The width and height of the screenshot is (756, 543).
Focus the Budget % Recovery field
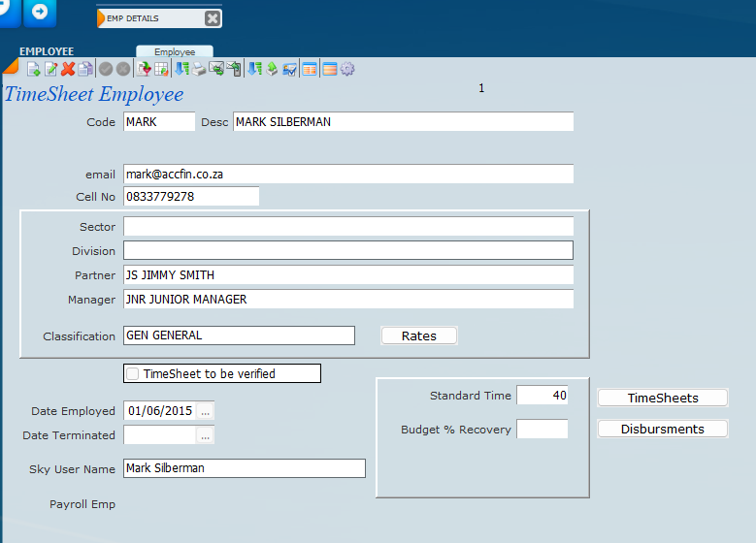coord(542,429)
